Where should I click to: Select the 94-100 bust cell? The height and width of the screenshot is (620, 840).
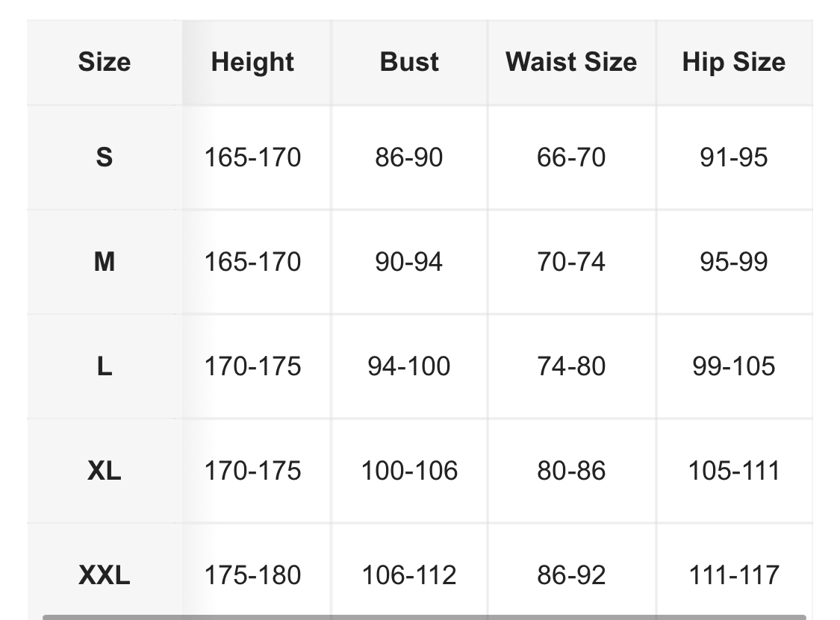pos(409,366)
